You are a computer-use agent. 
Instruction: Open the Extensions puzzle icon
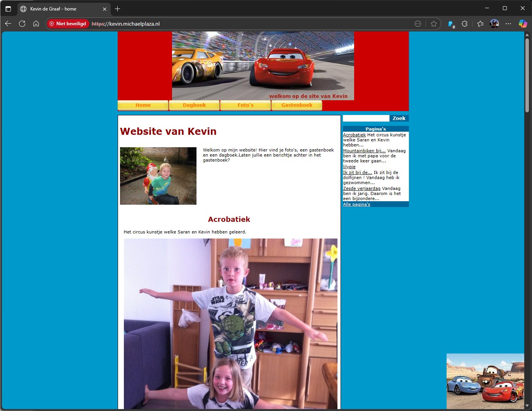pos(464,24)
